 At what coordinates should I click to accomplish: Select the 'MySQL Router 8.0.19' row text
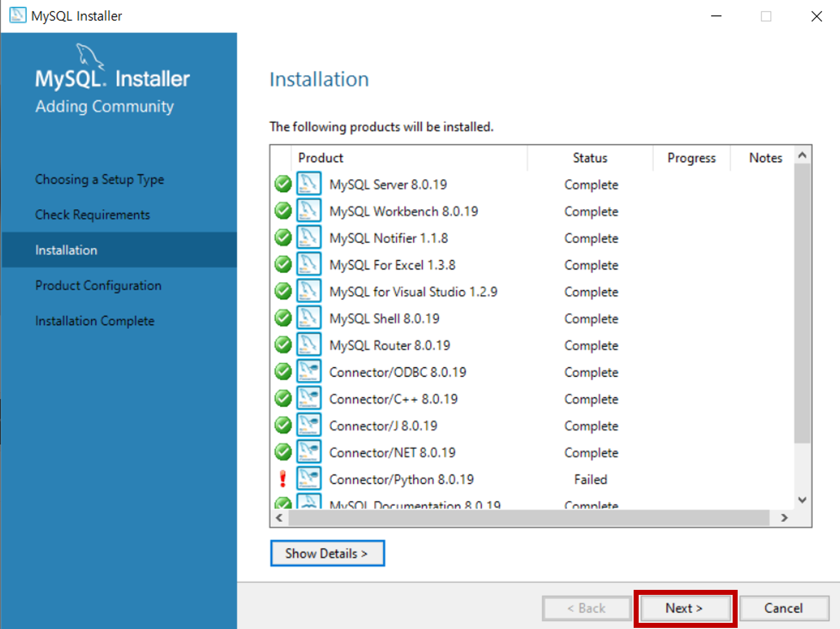pos(390,346)
